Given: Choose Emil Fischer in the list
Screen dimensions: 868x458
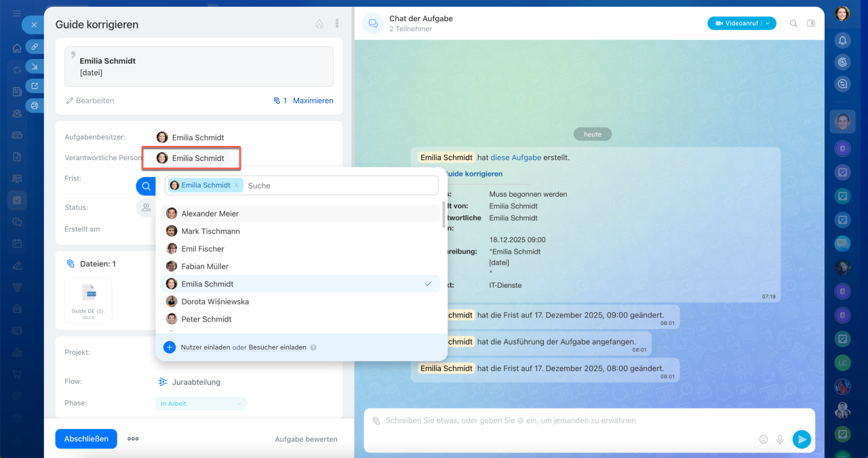Looking at the screenshot, I should coord(301,248).
